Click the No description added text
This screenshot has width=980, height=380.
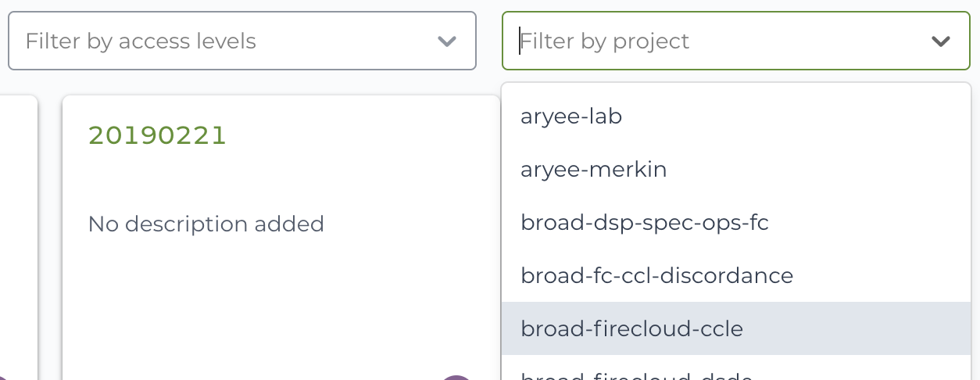pos(206,224)
